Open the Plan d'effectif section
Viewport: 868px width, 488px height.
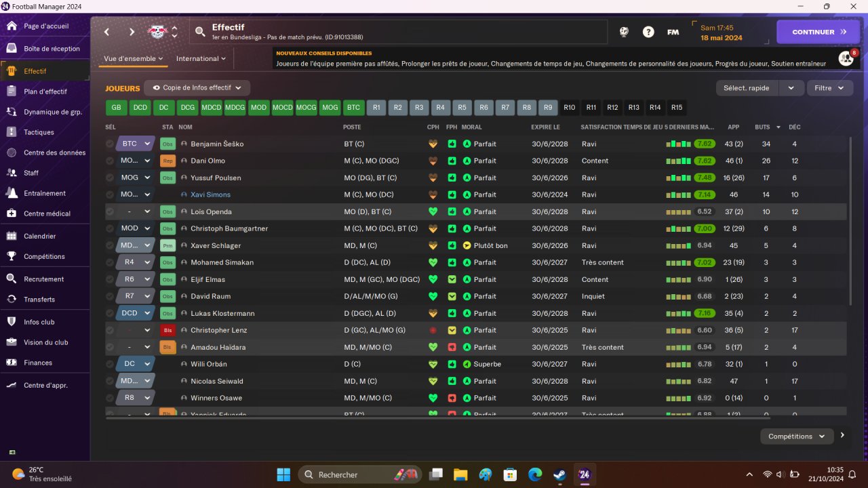point(44,91)
